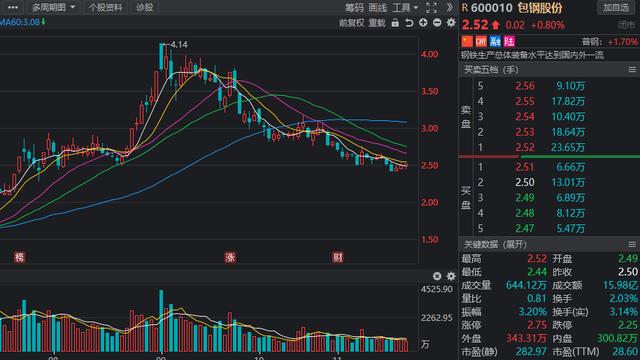Expand the 关键数据 (展开) section
Image resolution: width=640 pixels, height=360 pixels.
click(496, 244)
